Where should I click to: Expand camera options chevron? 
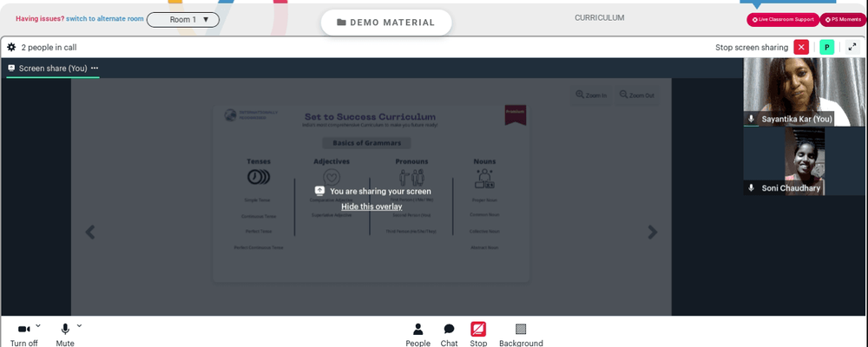coord(37,325)
